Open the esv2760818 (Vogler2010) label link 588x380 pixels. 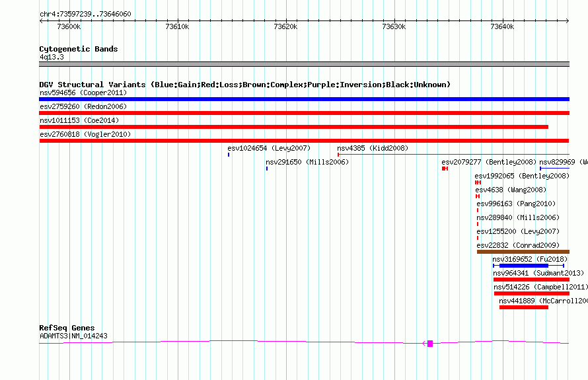click(x=85, y=134)
